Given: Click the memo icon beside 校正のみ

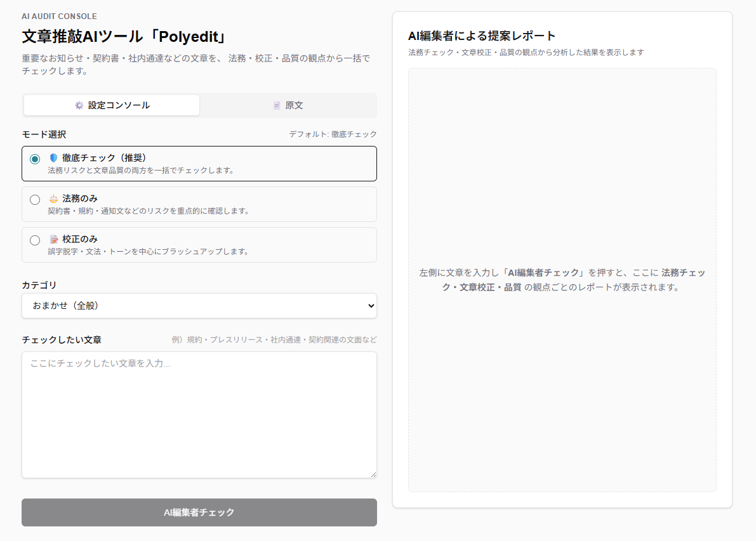Looking at the screenshot, I should pyautogui.click(x=53, y=239).
